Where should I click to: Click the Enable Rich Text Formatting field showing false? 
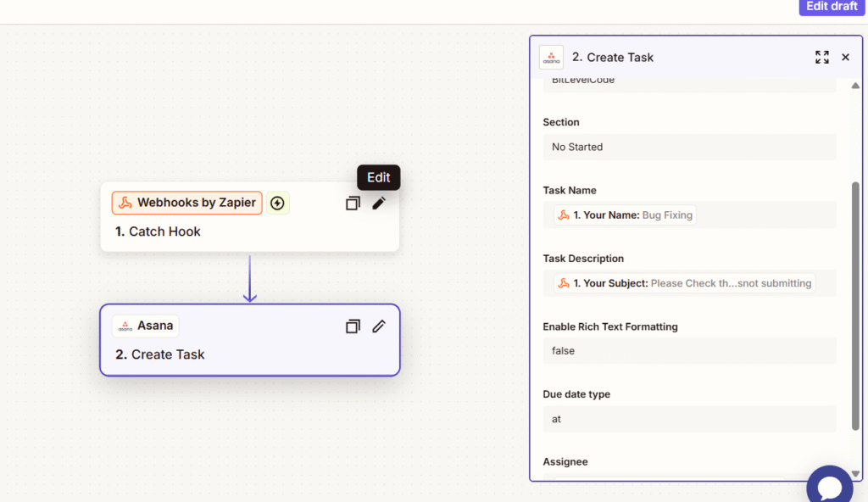(689, 351)
